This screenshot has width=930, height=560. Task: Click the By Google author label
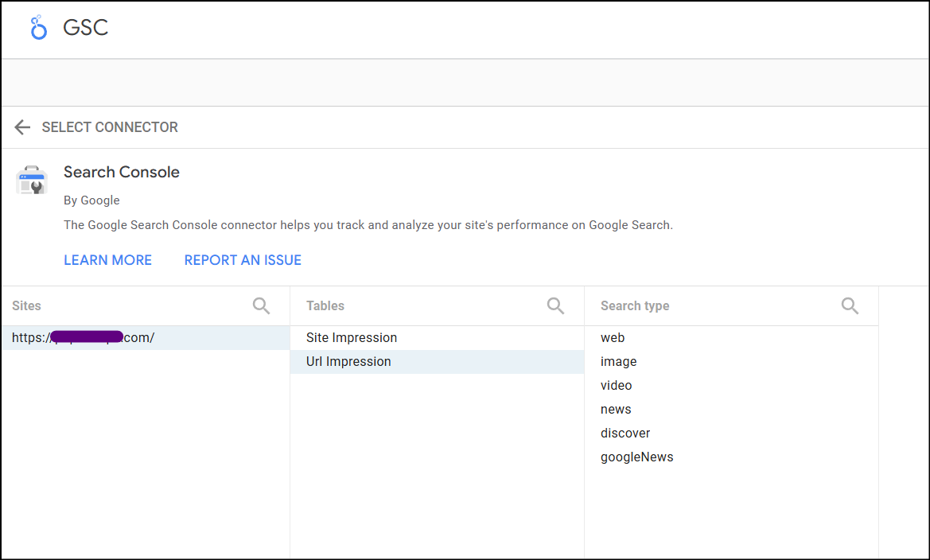92,200
